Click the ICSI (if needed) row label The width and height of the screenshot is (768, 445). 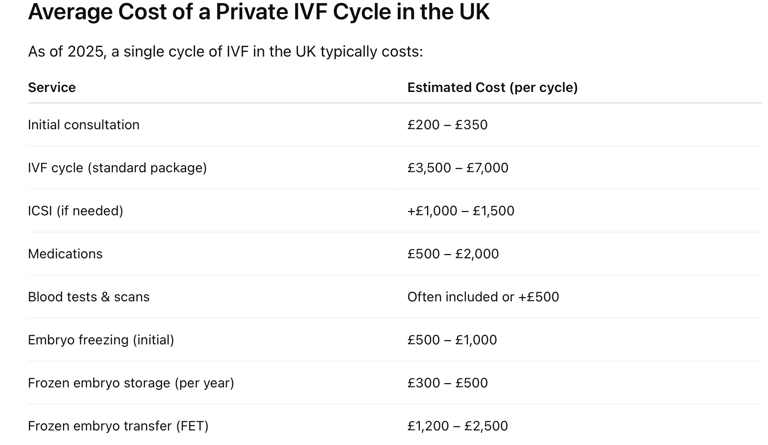click(75, 211)
